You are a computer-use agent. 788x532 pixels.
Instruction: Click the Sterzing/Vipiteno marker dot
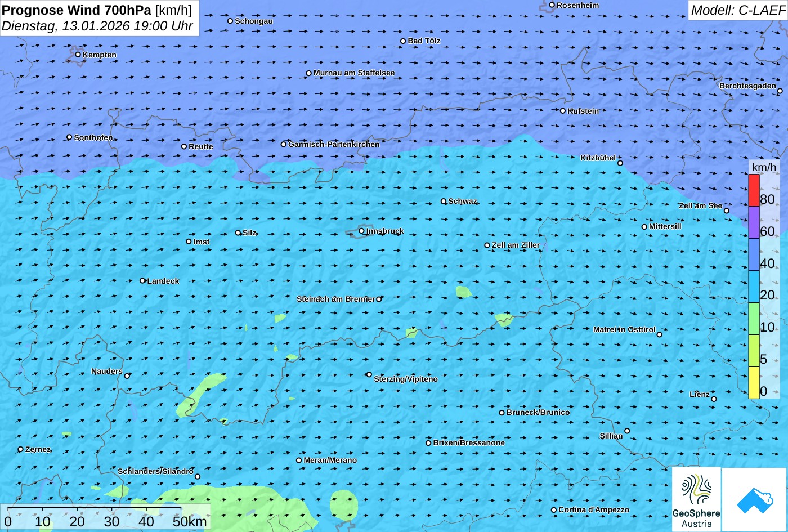[x=369, y=374]
